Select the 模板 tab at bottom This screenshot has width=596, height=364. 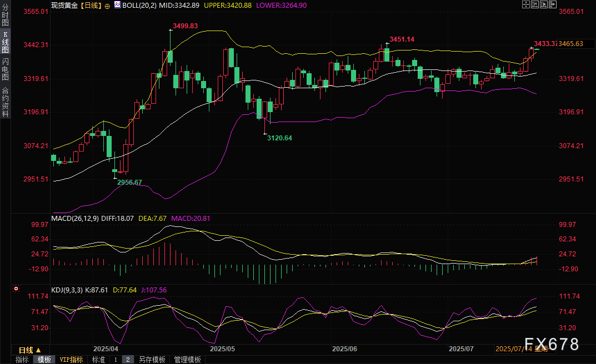click(x=44, y=360)
